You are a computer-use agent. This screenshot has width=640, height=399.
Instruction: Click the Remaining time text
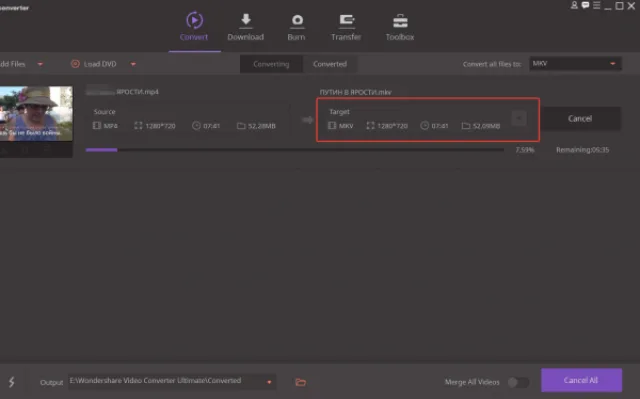[x=582, y=150]
